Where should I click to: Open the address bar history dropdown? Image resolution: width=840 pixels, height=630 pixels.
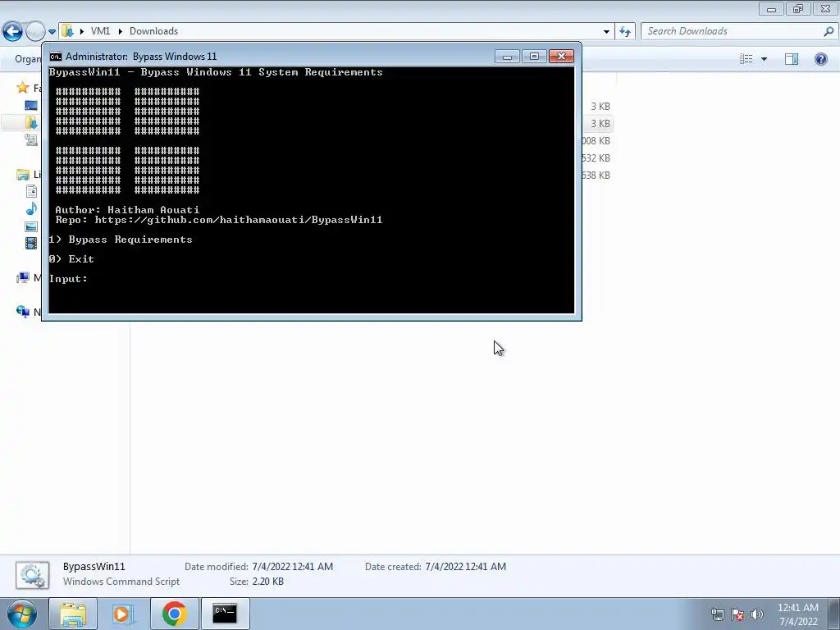(x=606, y=32)
